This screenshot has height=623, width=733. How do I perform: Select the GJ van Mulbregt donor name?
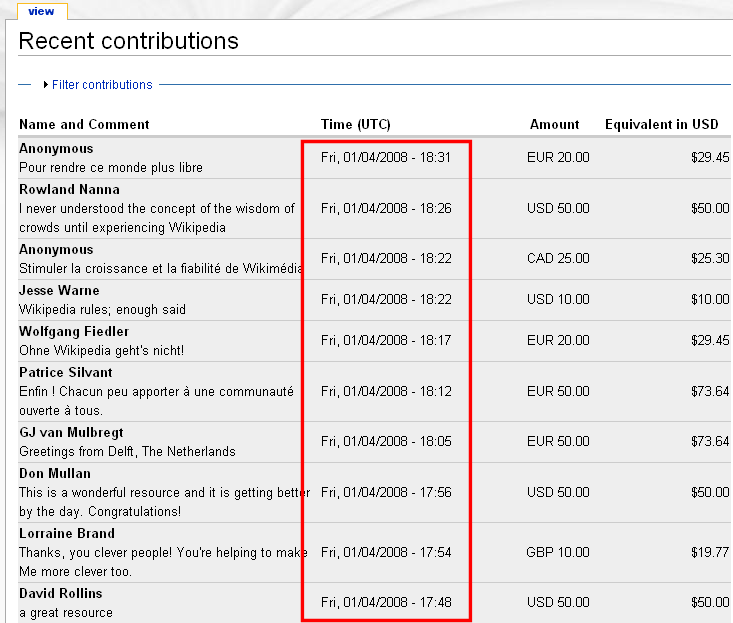point(71,432)
